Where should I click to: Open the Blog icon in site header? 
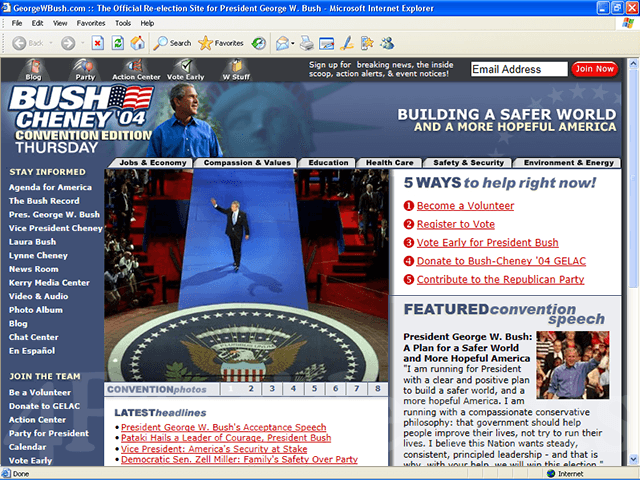click(33, 70)
